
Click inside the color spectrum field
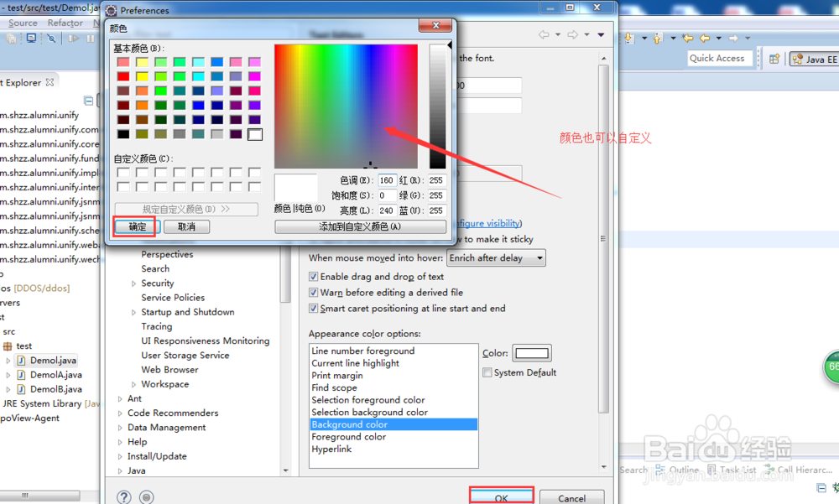point(346,107)
